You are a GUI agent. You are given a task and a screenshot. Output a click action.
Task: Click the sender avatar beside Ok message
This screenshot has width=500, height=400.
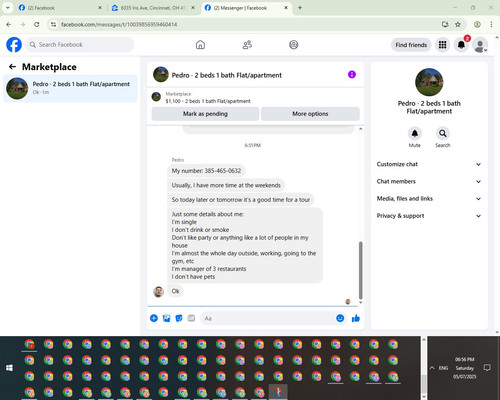tap(158, 292)
